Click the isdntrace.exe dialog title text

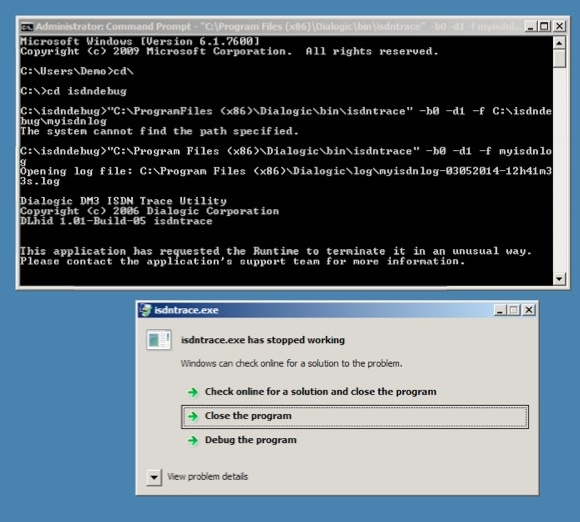click(186, 310)
